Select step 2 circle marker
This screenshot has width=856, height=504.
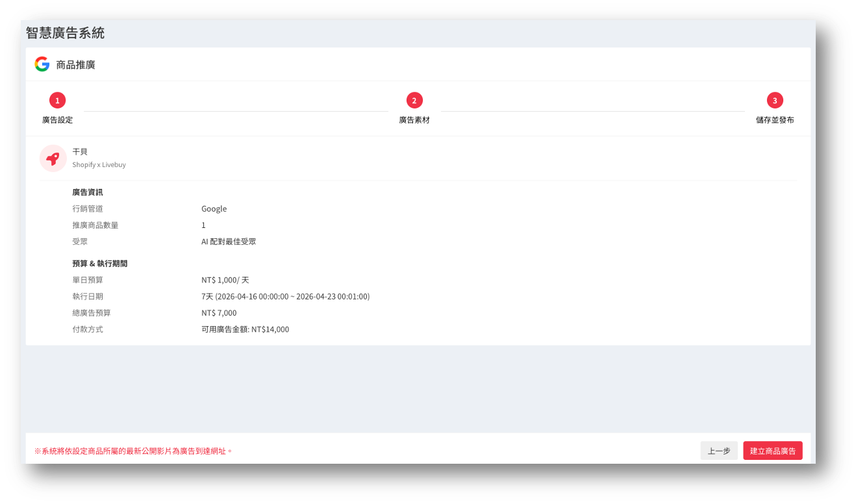point(414,101)
